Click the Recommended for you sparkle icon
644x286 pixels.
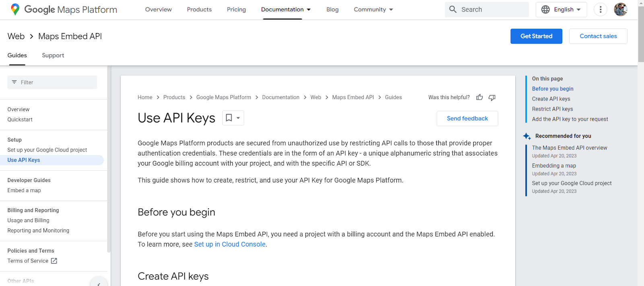[x=527, y=136]
